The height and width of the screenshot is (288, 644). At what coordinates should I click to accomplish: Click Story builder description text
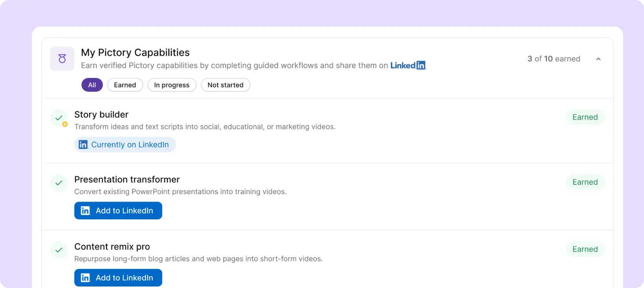point(205,127)
